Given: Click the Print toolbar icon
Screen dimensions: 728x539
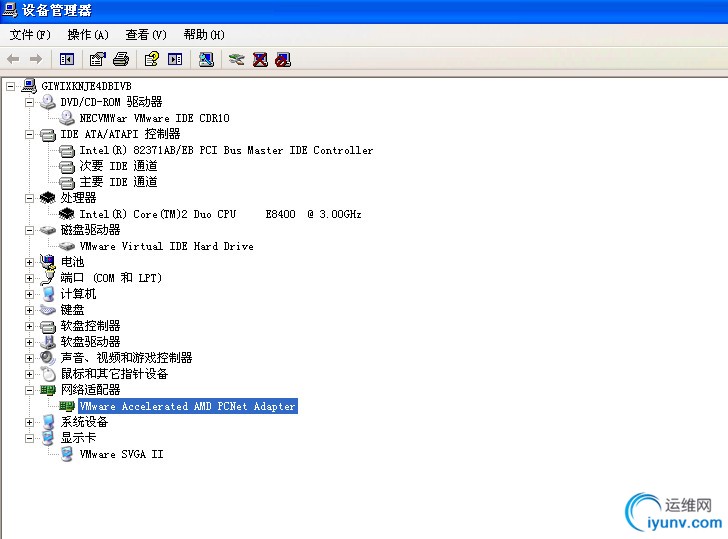Looking at the screenshot, I should pyautogui.click(x=121, y=59).
